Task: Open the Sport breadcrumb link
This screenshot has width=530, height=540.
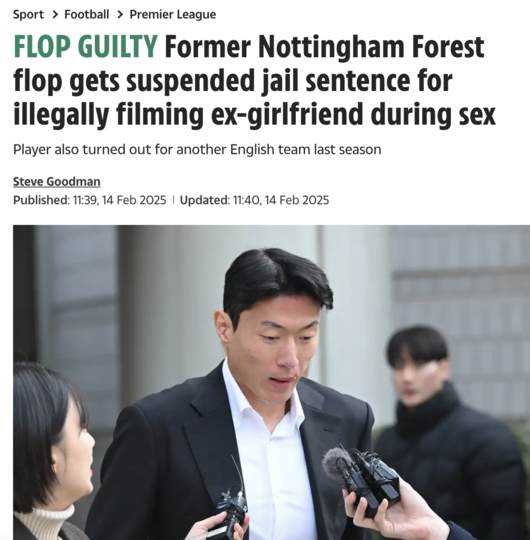Action: coord(28,14)
